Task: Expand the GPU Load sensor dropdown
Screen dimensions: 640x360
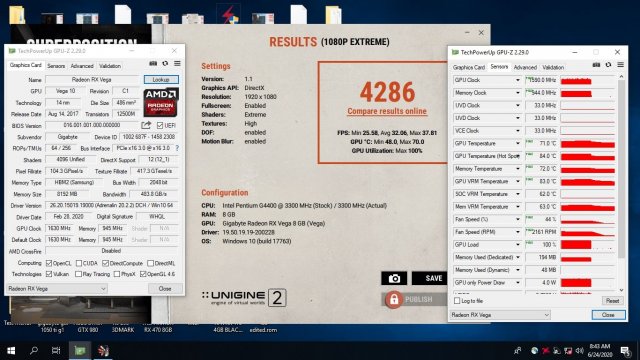Action: pos(518,245)
